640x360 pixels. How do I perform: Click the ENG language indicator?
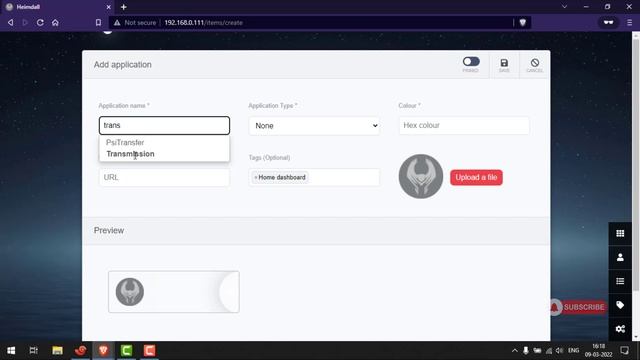tap(573, 351)
